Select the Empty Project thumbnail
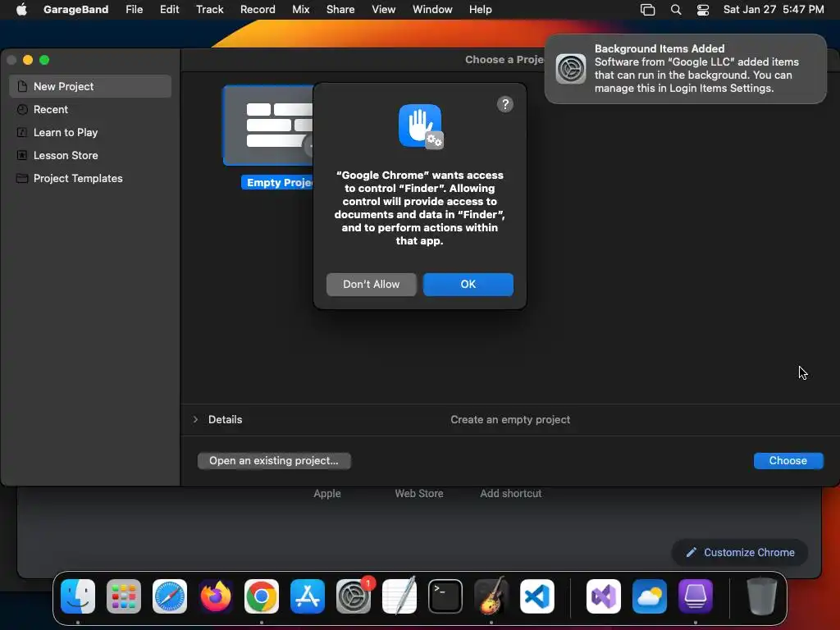This screenshot has height=630, width=840. pos(268,126)
